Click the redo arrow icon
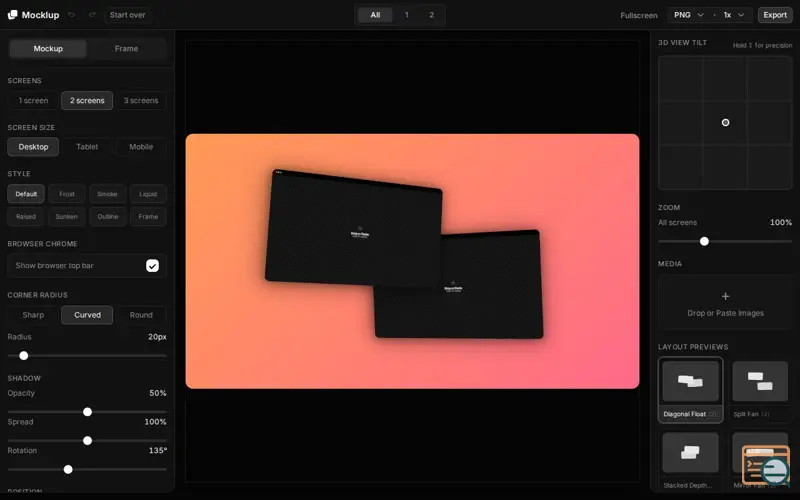Image resolution: width=800 pixels, height=500 pixels. 92,15
